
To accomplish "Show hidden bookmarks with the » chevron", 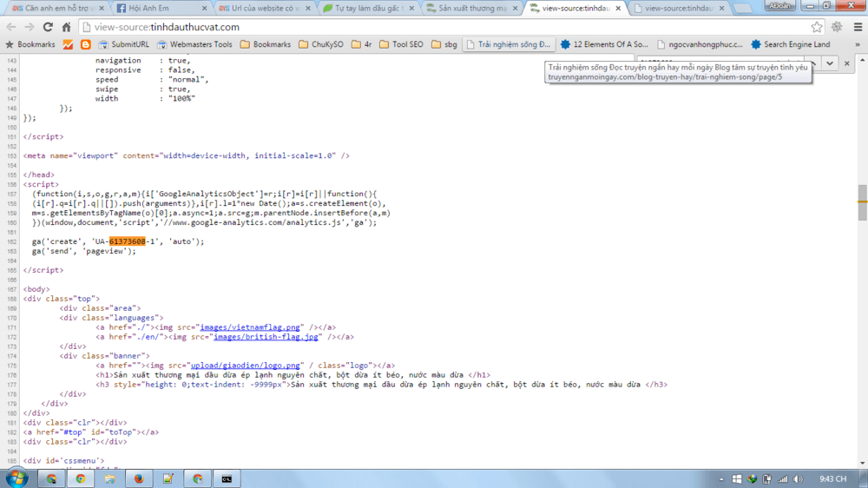I will tap(858, 44).
